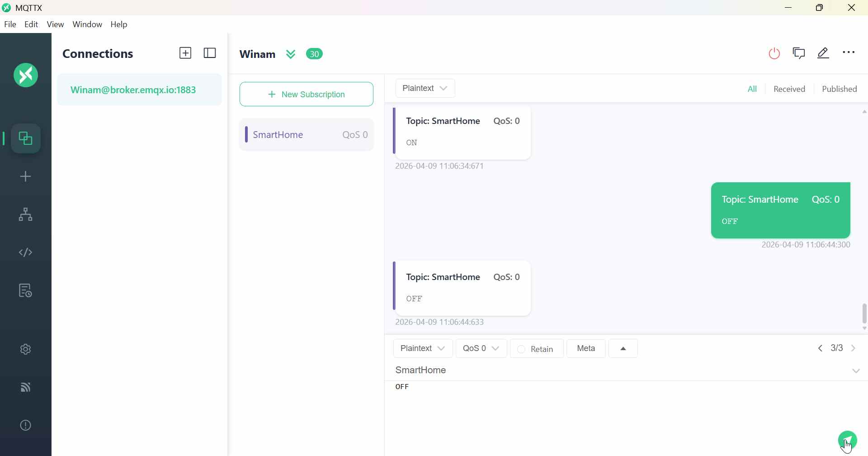Screen dimensions: 868x456
Task: Open the RSS feed icon in sidebar
Action: [x=26, y=387]
